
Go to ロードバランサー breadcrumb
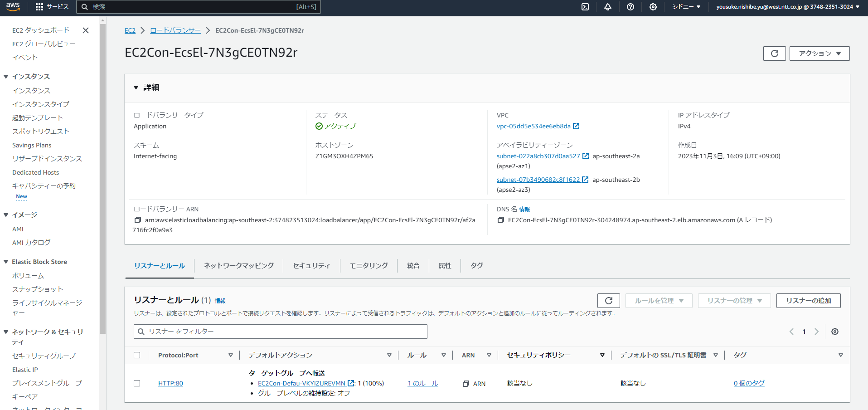(175, 30)
